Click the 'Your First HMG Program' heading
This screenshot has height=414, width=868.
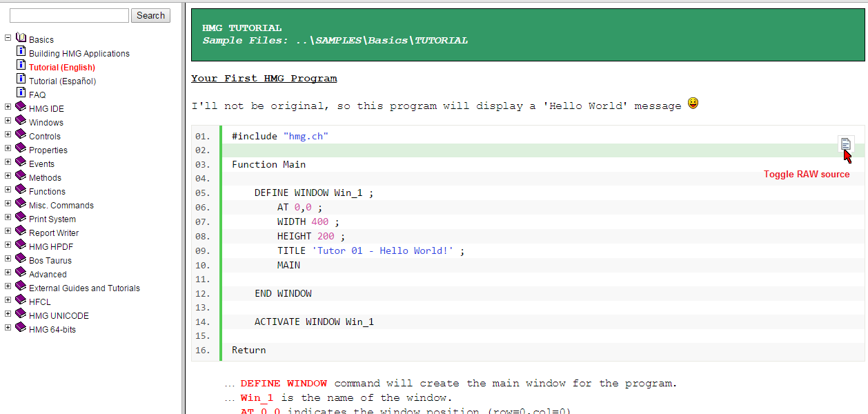[x=264, y=79]
